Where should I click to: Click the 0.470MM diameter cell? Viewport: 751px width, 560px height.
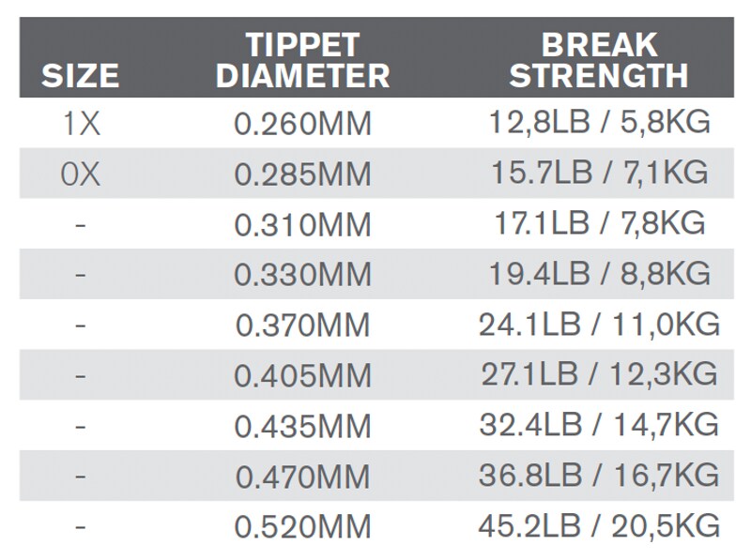(302, 477)
